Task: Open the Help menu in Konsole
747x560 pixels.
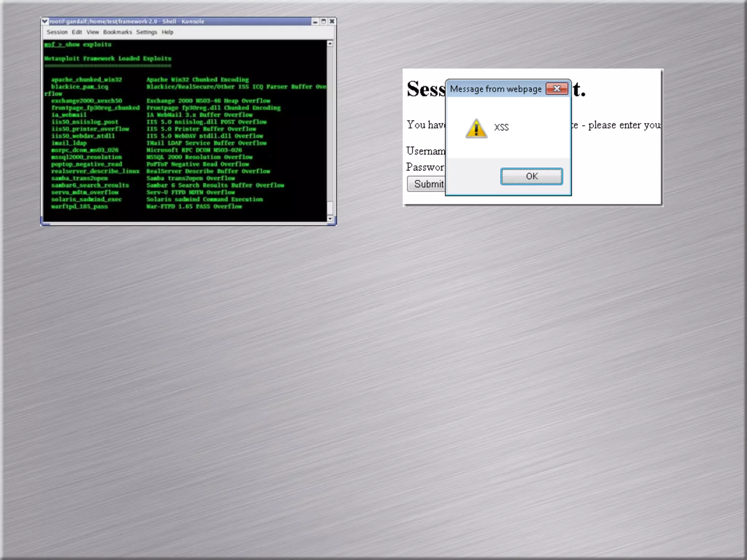Action: [x=167, y=32]
